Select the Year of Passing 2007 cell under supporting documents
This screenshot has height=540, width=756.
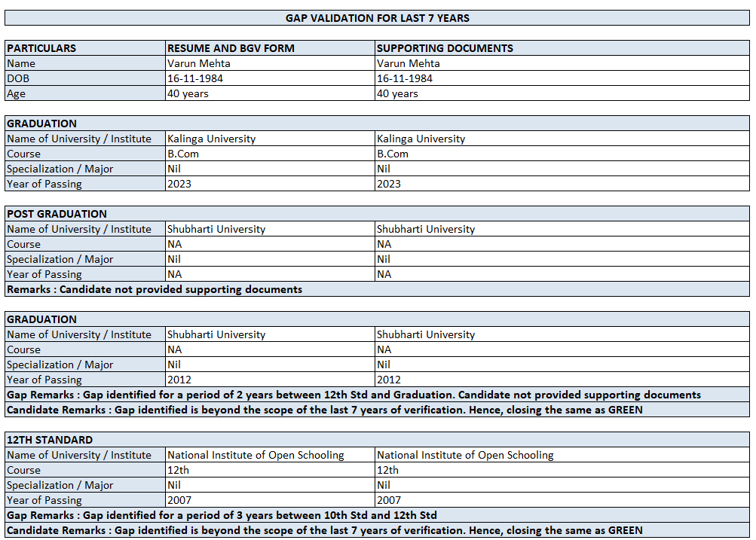click(562, 500)
